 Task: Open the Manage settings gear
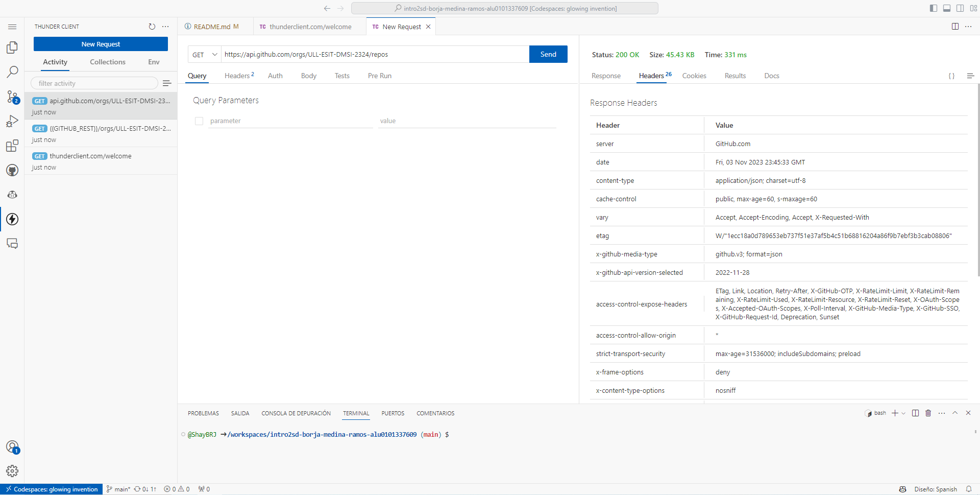click(12, 471)
